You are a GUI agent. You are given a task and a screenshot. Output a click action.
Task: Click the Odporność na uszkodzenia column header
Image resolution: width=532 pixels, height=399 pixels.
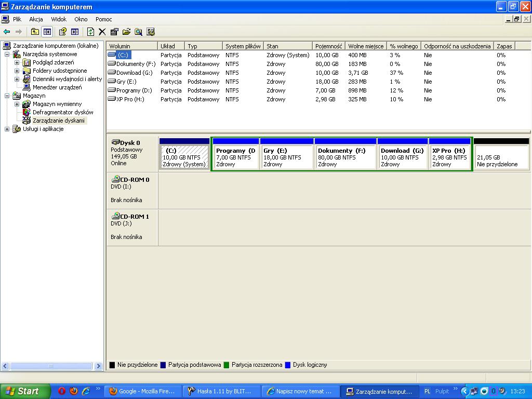click(x=457, y=46)
